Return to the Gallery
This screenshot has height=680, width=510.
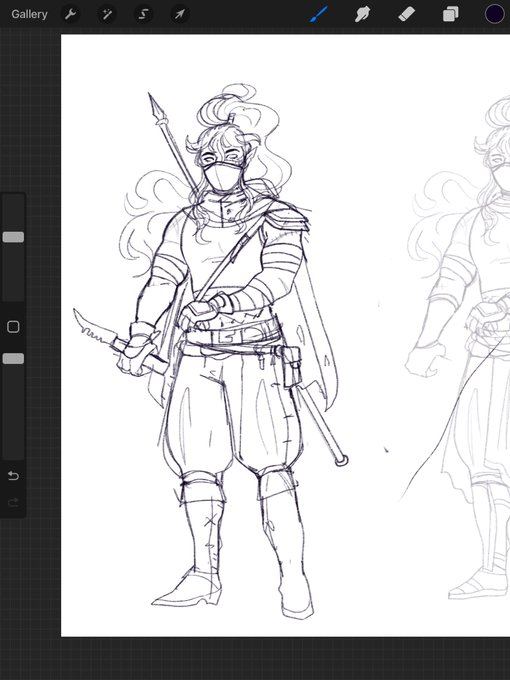[x=29, y=14]
